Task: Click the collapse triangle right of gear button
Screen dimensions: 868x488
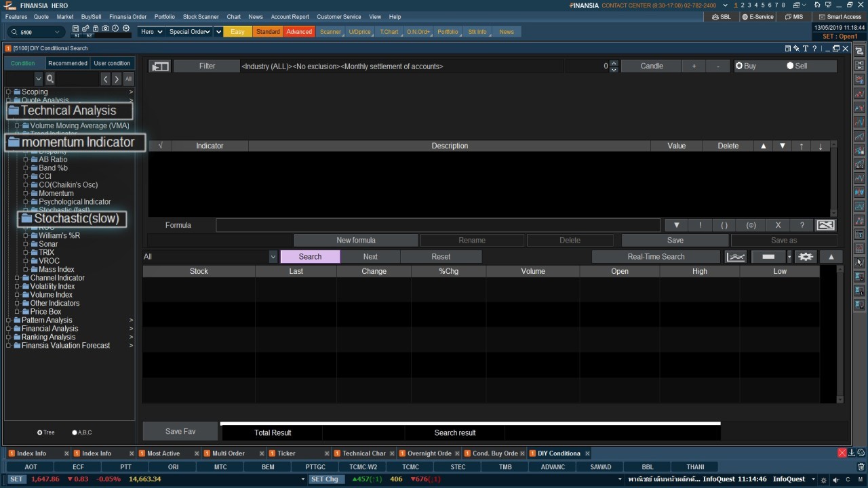Action: (x=831, y=257)
